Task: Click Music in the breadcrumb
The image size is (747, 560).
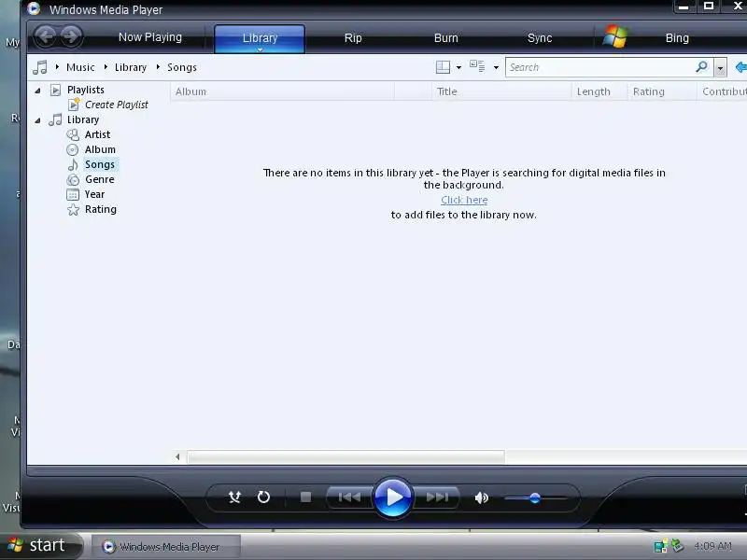Action: (x=80, y=67)
